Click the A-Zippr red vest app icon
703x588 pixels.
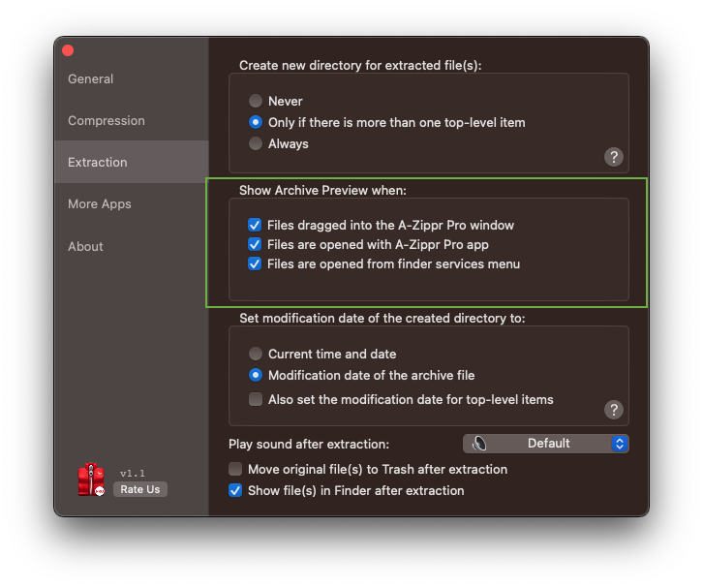(x=91, y=480)
